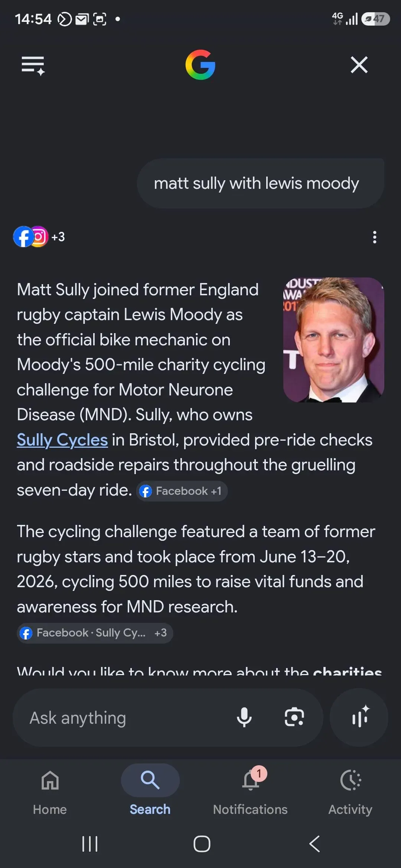Start live voice conversation mode icon
401x868 pixels.
point(359,717)
